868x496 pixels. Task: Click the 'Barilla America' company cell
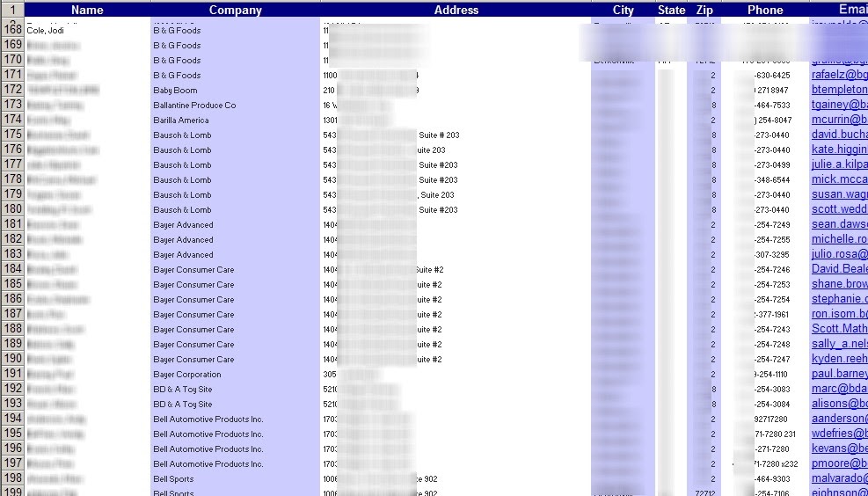tap(181, 120)
